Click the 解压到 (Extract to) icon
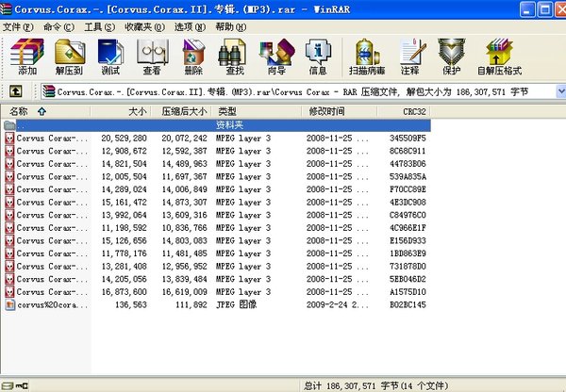This screenshot has height=392, width=566. click(70, 57)
